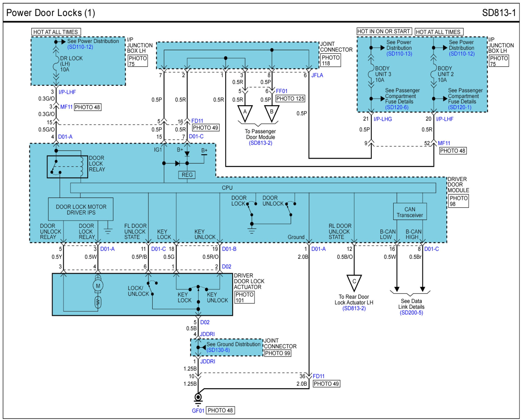
Task: Click the REG regulator box
Action: (187, 175)
